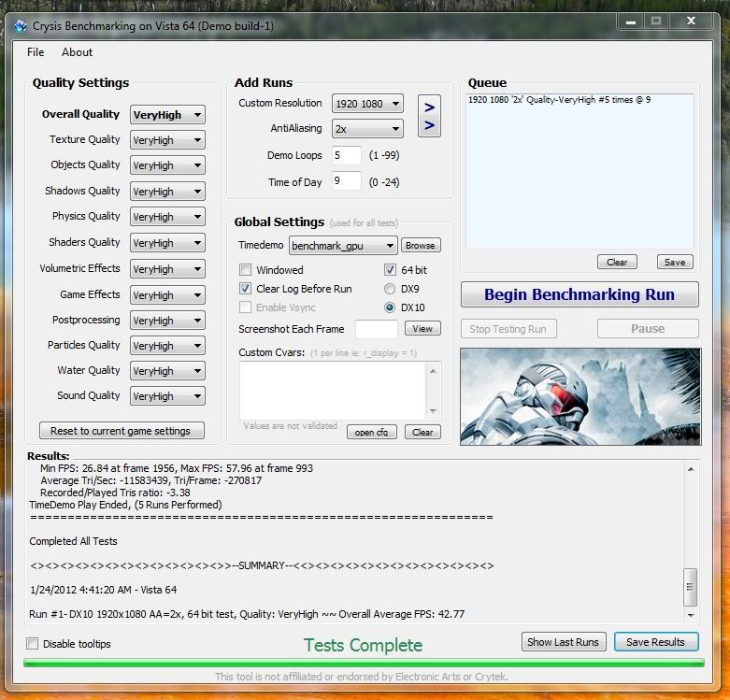Image resolution: width=730 pixels, height=700 pixels.
Task: Click the Screenshot Each Frame input field
Action: (x=376, y=329)
